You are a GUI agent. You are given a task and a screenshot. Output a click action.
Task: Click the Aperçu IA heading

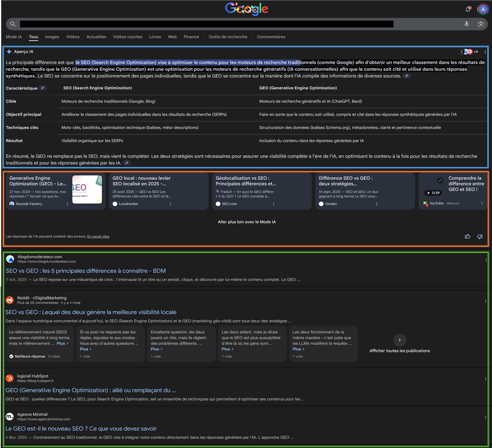coord(24,52)
